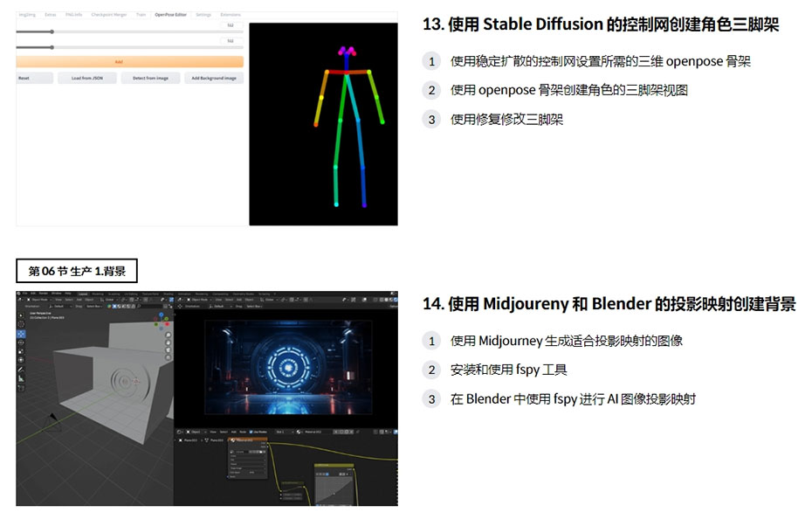Viewport: 812px width, 519px height.
Task: Select the Scale tool in Blender toolbar
Action: (21, 351)
